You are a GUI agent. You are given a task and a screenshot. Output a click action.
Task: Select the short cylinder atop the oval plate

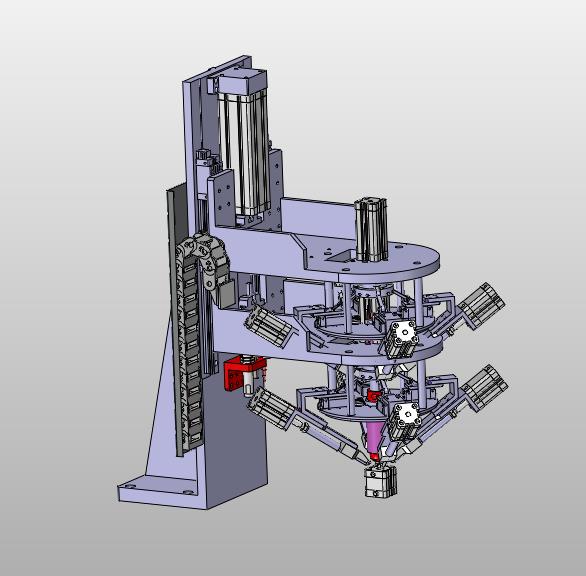[x=371, y=229]
